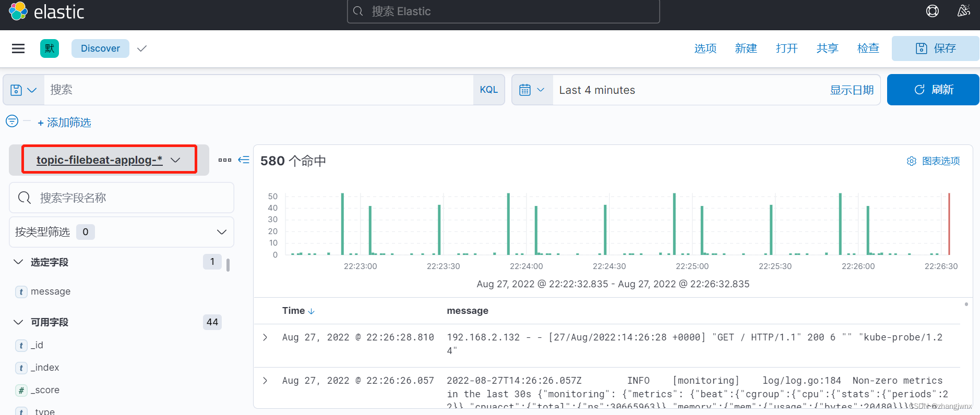The width and height of the screenshot is (980, 415).
Task: Click the tall histogram bar before 22:23:00
Action: click(x=342, y=224)
